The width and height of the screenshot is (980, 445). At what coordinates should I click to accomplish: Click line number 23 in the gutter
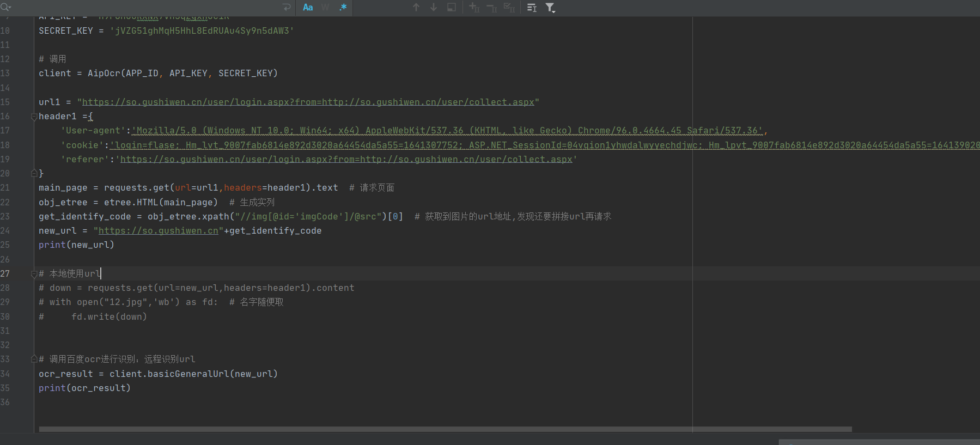(x=5, y=217)
